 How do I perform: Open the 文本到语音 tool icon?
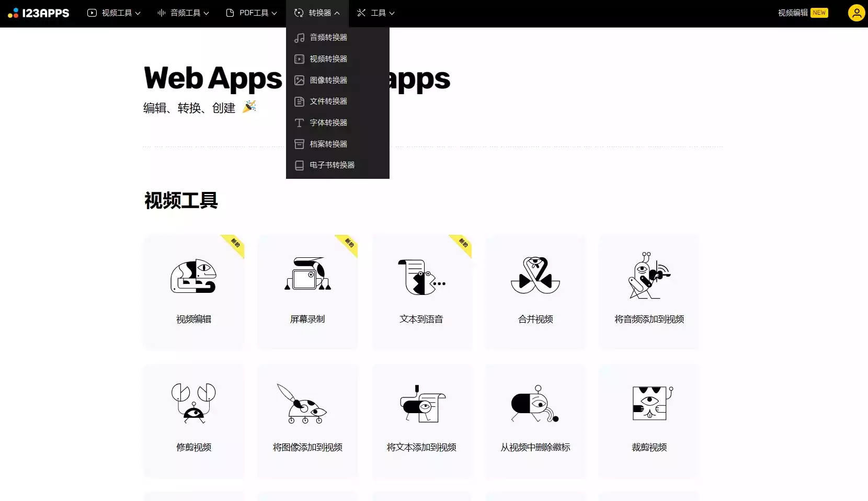(x=421, y=277)
